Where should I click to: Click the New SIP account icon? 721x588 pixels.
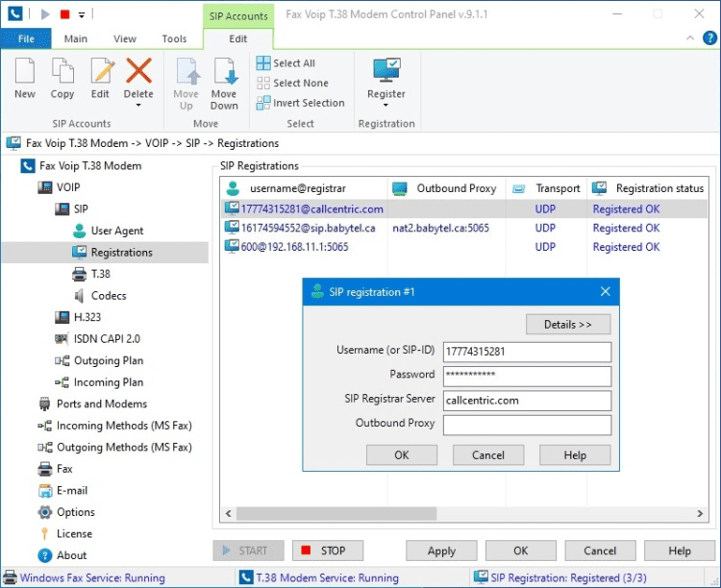25,72
